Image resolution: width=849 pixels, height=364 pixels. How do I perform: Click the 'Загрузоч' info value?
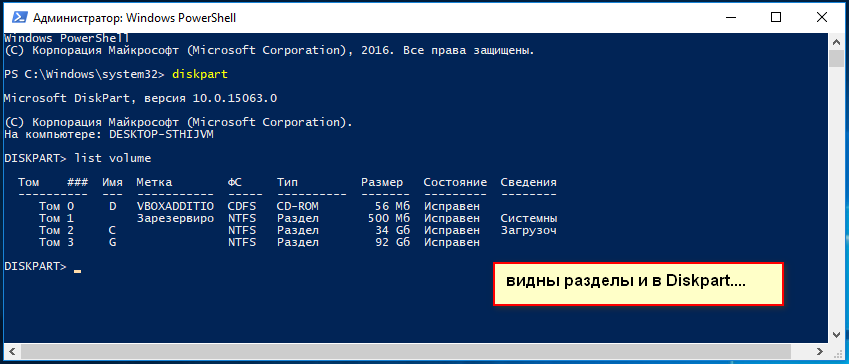(529, 231)
